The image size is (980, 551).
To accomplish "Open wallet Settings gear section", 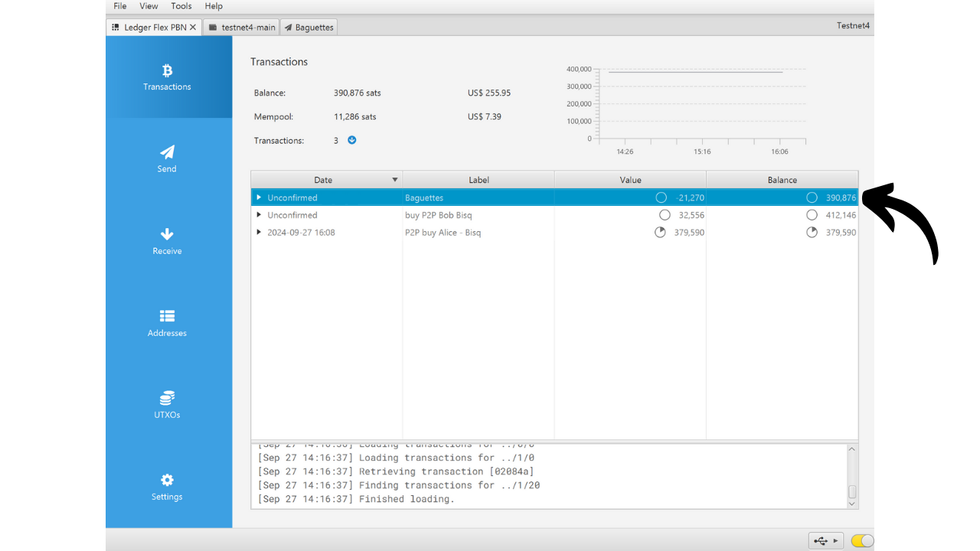I will 167,487.
